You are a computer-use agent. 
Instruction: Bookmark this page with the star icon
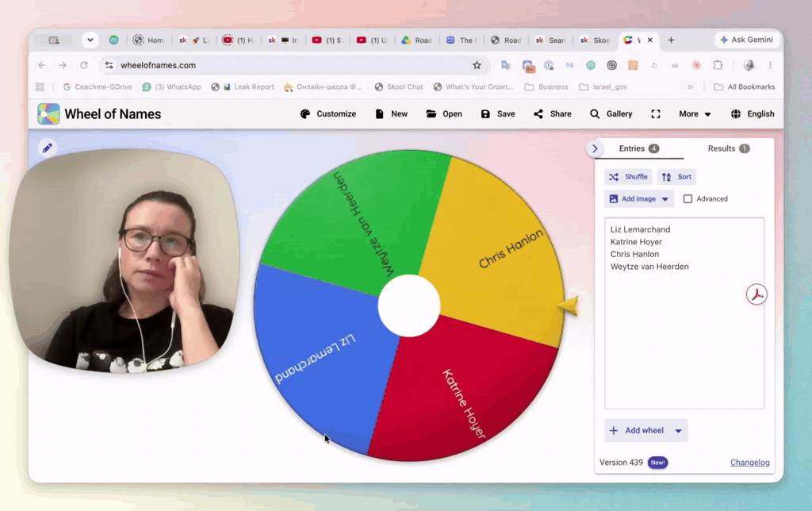pos(477,65)
